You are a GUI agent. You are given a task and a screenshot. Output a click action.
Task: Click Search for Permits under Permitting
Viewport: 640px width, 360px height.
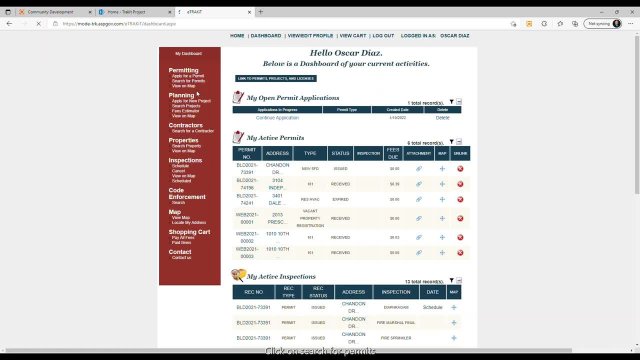point(188,81)
